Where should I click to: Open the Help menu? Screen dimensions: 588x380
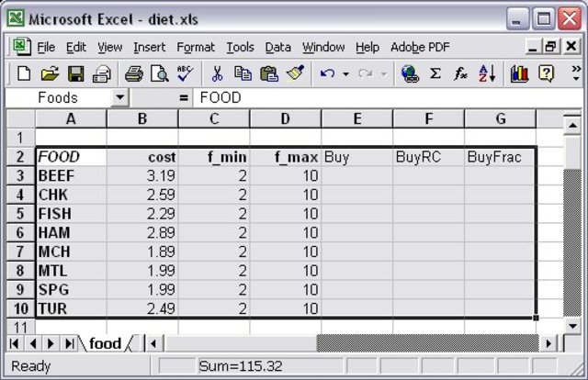[367, 47]
